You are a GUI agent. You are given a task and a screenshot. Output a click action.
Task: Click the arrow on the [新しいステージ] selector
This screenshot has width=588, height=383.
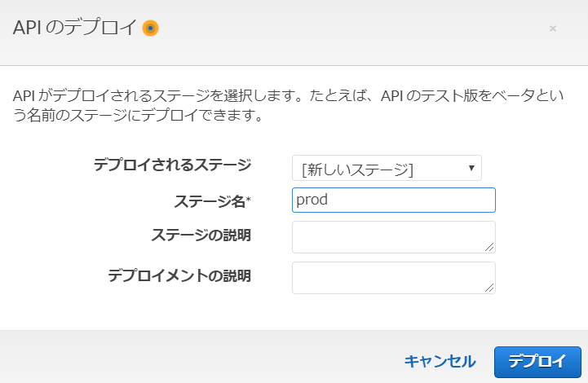pos(471,169)
